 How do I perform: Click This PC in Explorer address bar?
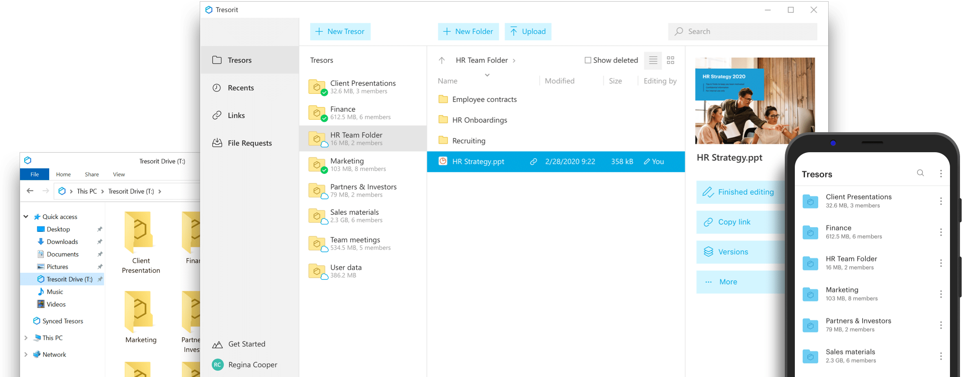coord(87,191)
